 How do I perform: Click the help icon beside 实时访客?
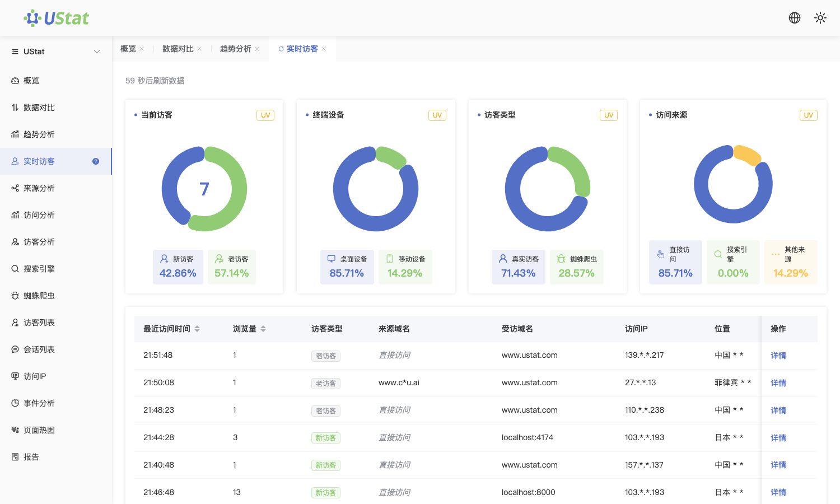tap(96, 161)
